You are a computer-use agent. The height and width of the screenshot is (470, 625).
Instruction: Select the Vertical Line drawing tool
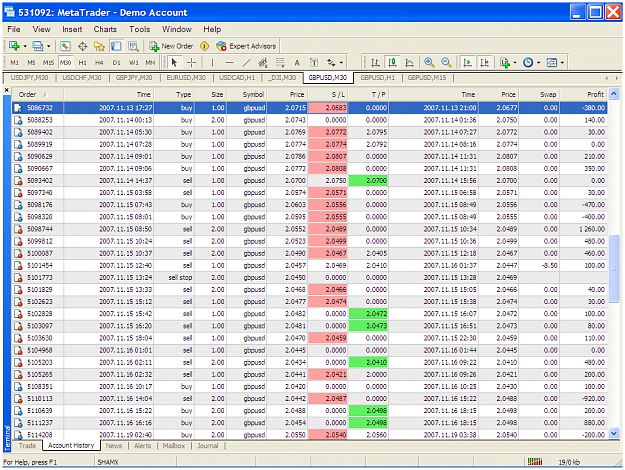pyautogui.click(x=212, y=63)
